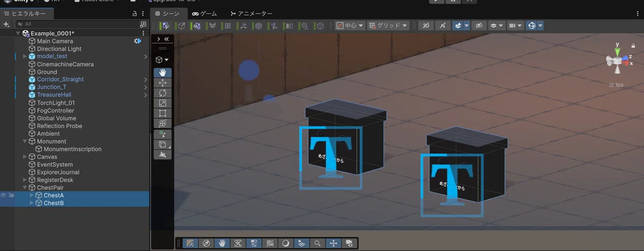Open the pivot 中心 dropdown
Viewport: 644px width, 251px height.
click(350, 25)
